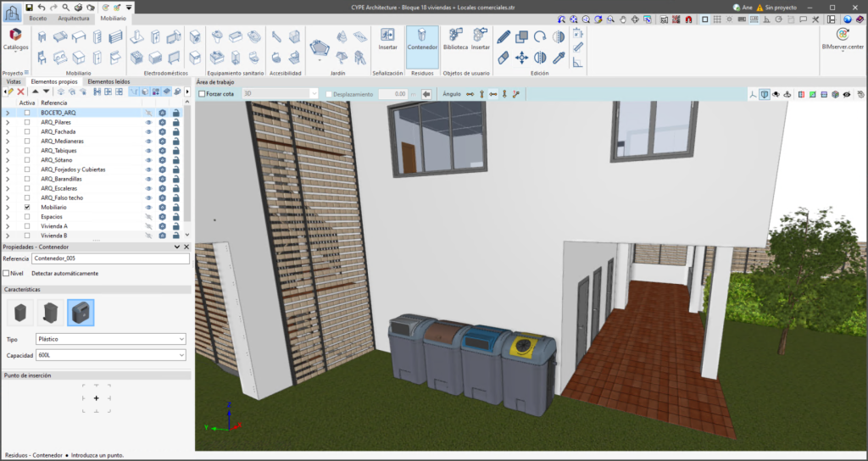Uncheck Activa box for Mobiliario row
This screenshot has width=868, height=461.
[x=27, y=207]
